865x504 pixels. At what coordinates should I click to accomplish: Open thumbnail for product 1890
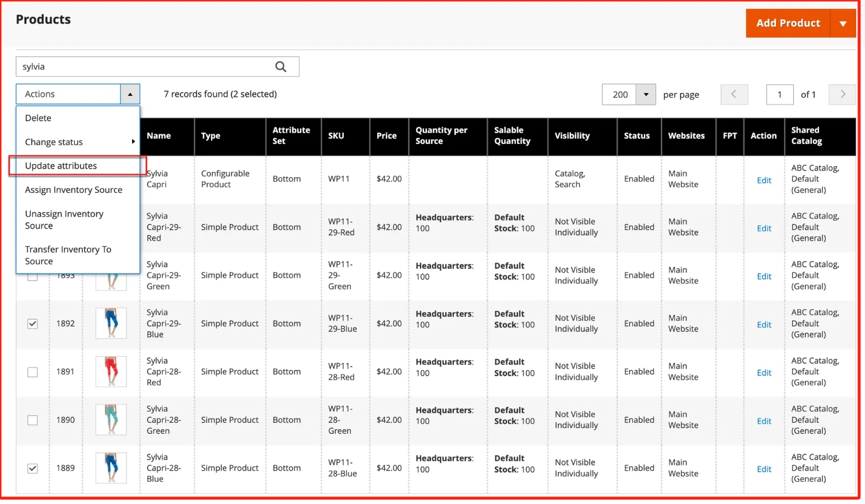(x=111, y=420)
